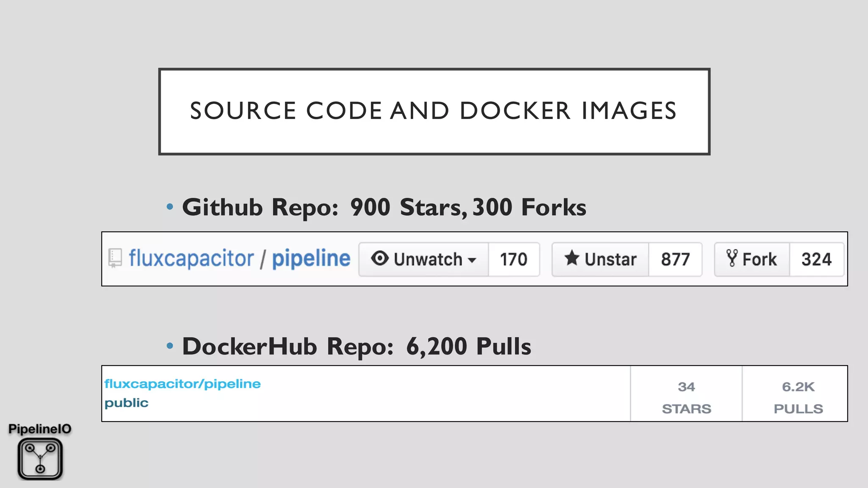The height and width of the screenshot is (488, 868).
Task: Click the fork icon on Fork button
Action: (732, 258)
